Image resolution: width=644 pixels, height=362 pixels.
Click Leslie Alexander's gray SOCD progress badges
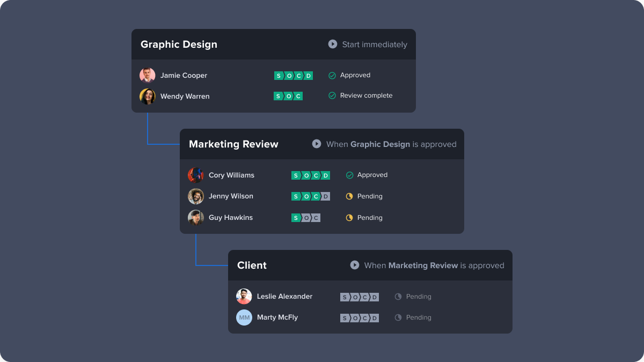[360, 297]
